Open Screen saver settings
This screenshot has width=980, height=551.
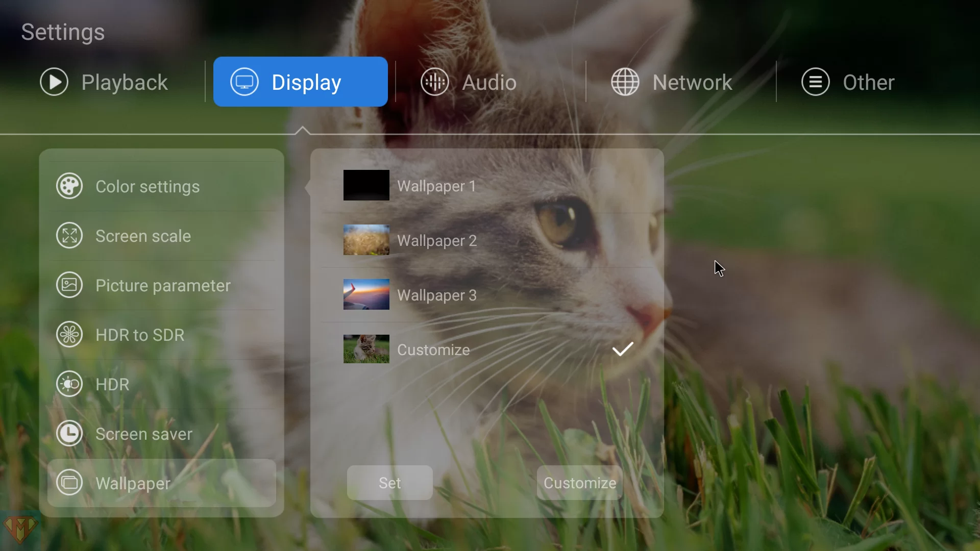162,434
